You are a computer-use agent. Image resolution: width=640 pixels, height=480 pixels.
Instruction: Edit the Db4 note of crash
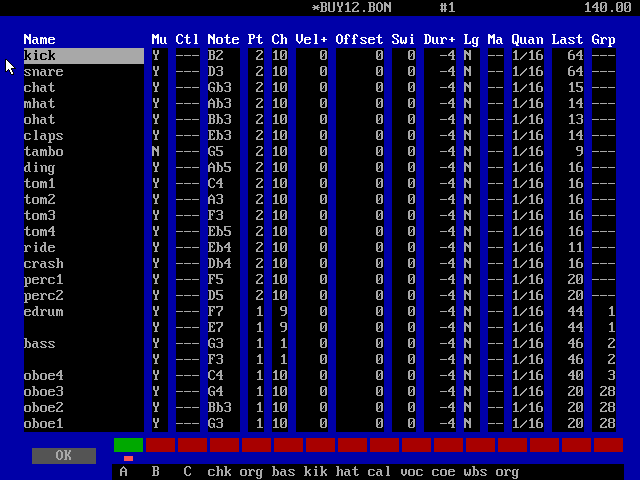(224, 263)
